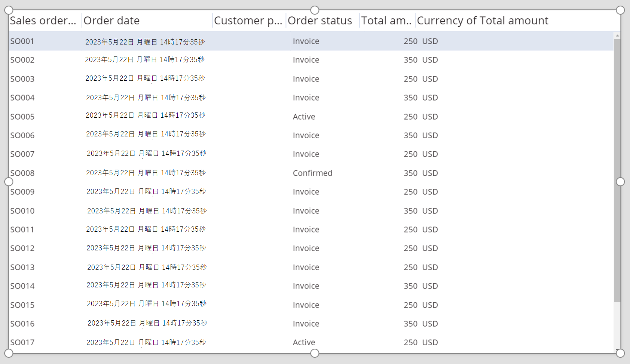Select the SO015 cell
The image size is (630, 364).
click(x=22, y=305)
